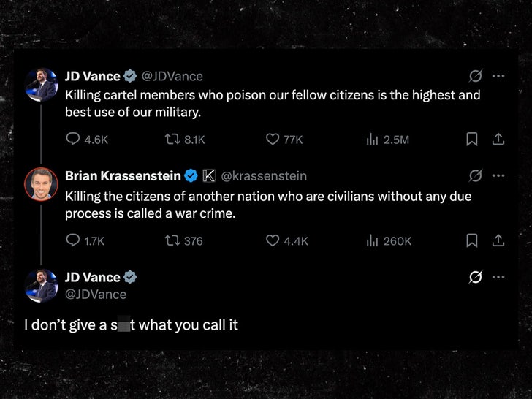Open more options on bottom Vance reply
Viewport: 532px width, 399px height.
498,277
